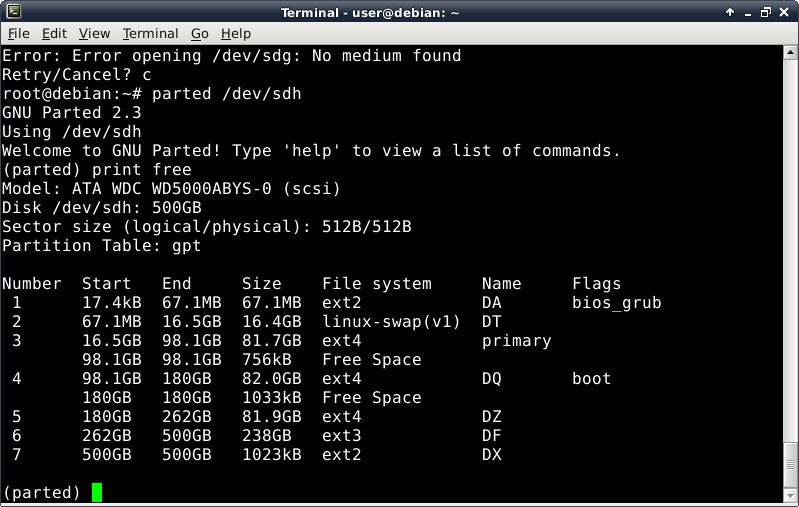
Task: Open the File menu
Action: click(x=18, y=33)
